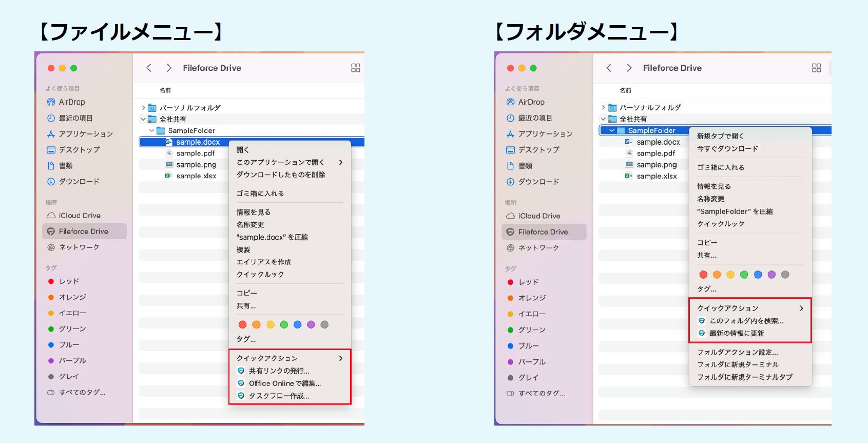Expand パーソナルフォルダ in right window
868x443 pixels.
pos(603,108)
